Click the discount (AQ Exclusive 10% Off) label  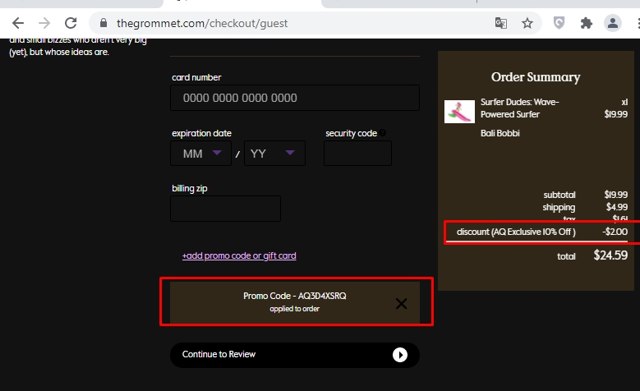pyautogui.click(x=516, y=232)
